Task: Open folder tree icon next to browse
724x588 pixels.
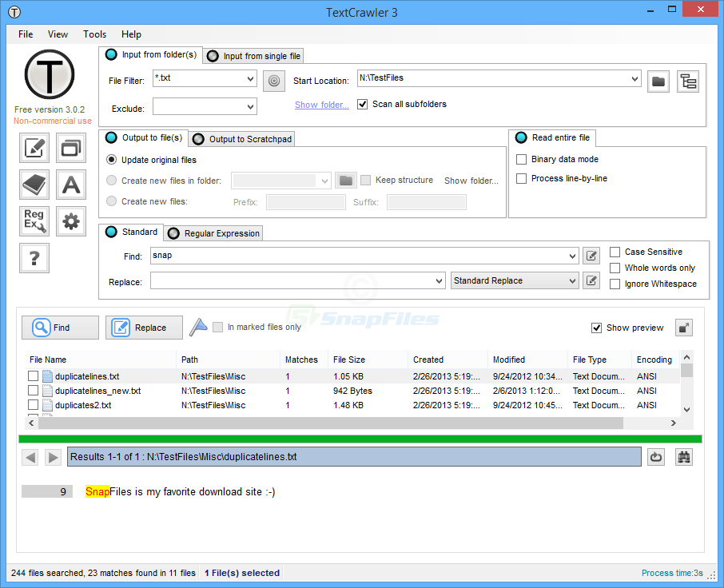Action: coord(688,81)
